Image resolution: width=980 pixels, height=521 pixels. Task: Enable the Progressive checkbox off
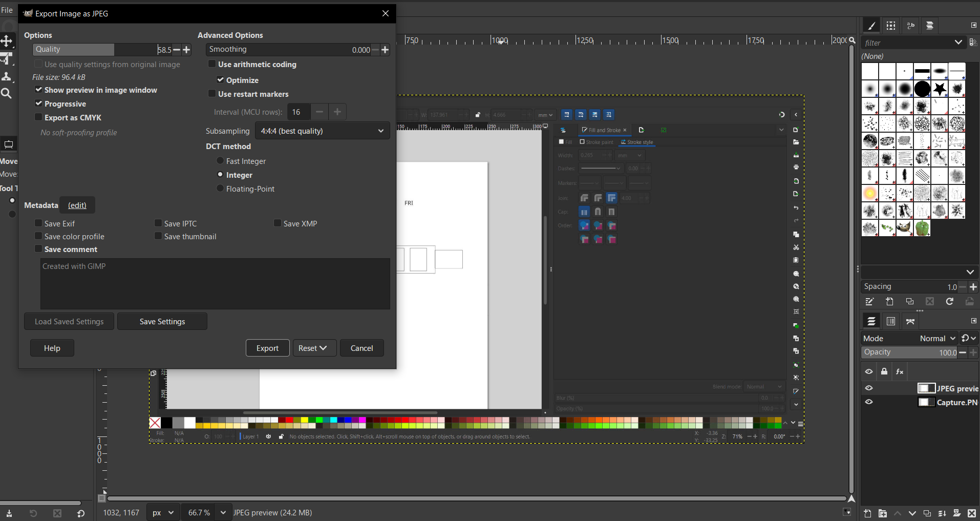[38, 103]
